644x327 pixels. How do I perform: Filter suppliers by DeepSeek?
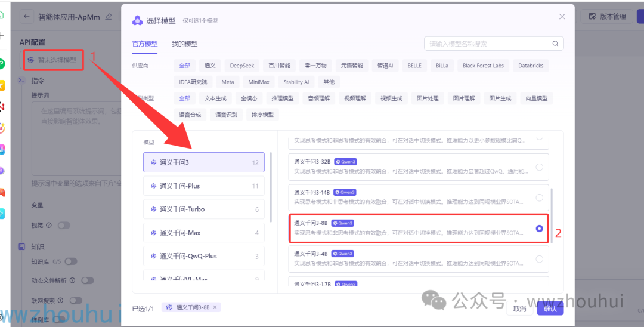point(242,65)
